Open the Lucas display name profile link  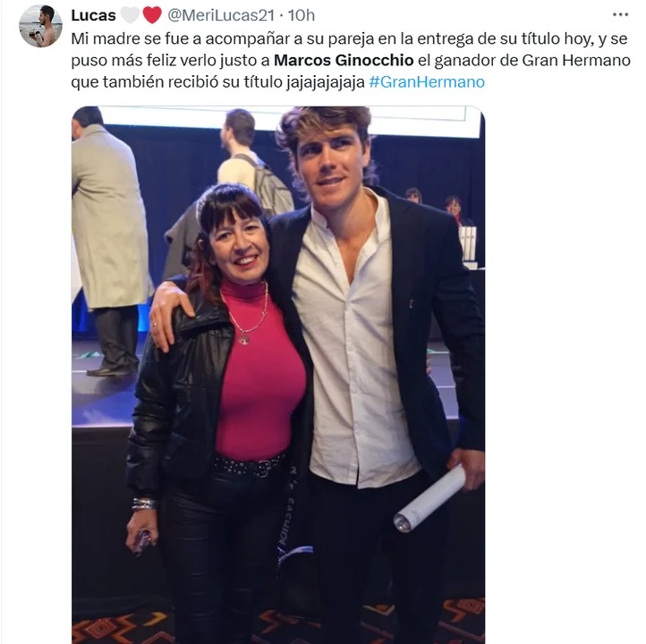pyautogui.click(x=94, y=15)
